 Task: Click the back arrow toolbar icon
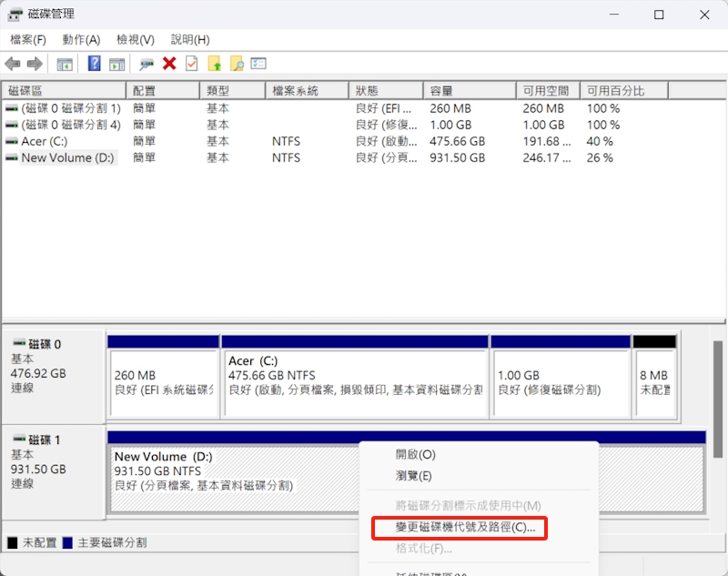point(13,64)
